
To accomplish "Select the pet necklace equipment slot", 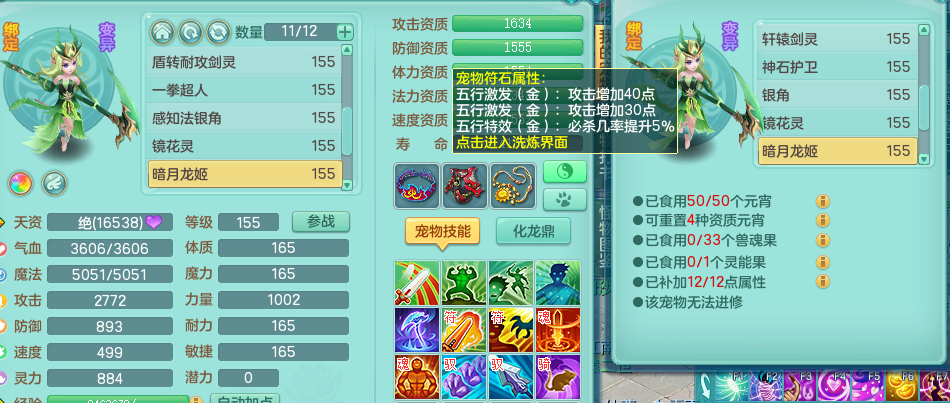I will [x=513, y=185].
